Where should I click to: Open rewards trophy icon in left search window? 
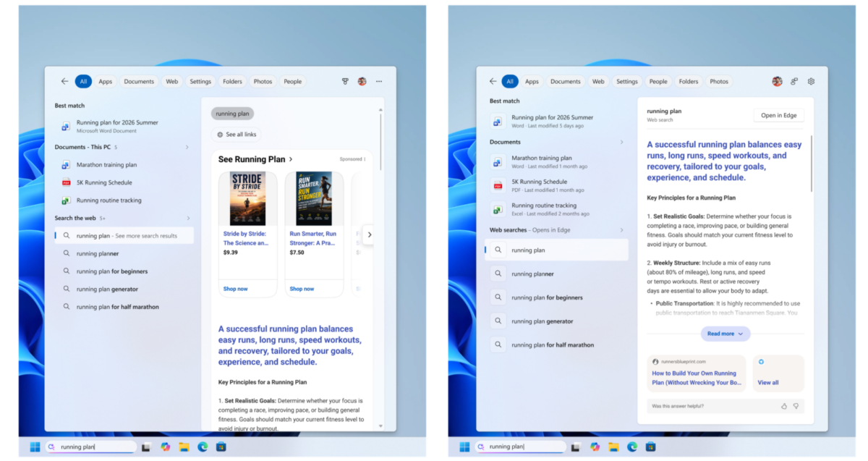click(345, 82)
